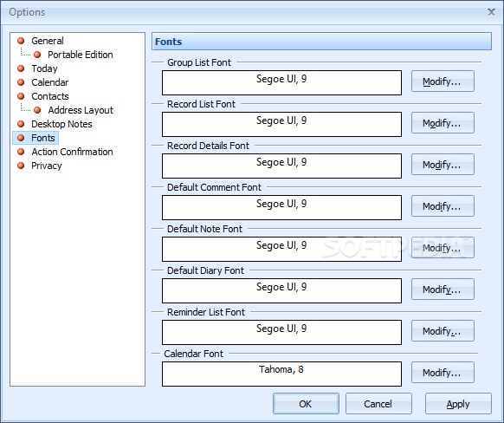Viewport: 504px width, 423px height.
Task: Click the Default Diary Font group label
Action: pos(205,270)
